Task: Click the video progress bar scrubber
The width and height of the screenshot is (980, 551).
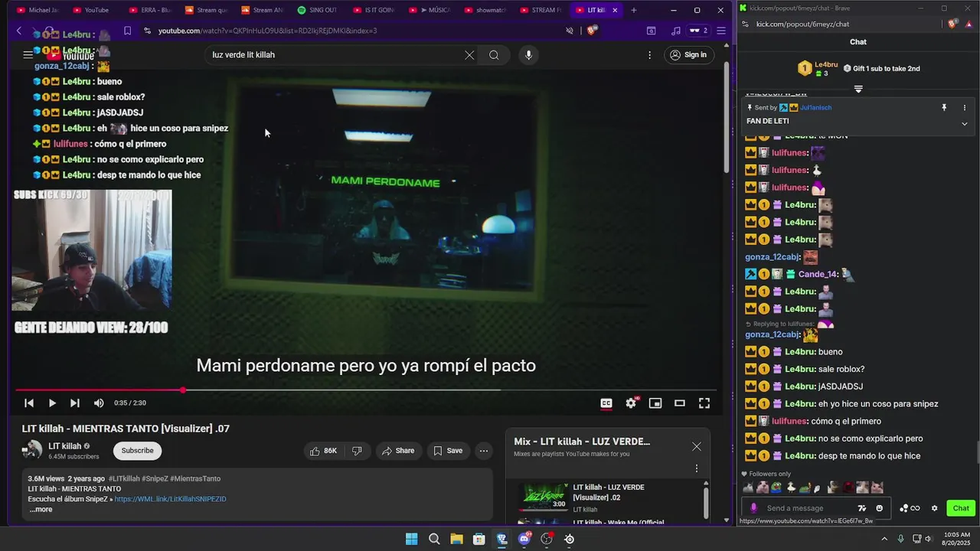Action: point(183,390)
